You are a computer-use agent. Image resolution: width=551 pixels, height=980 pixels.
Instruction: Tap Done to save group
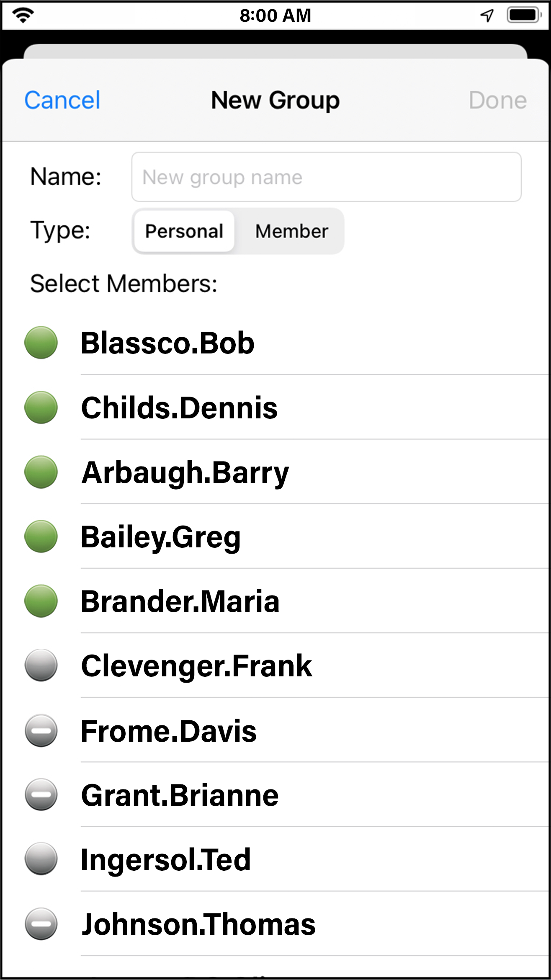pyautogui.click(x=497, y=101)
